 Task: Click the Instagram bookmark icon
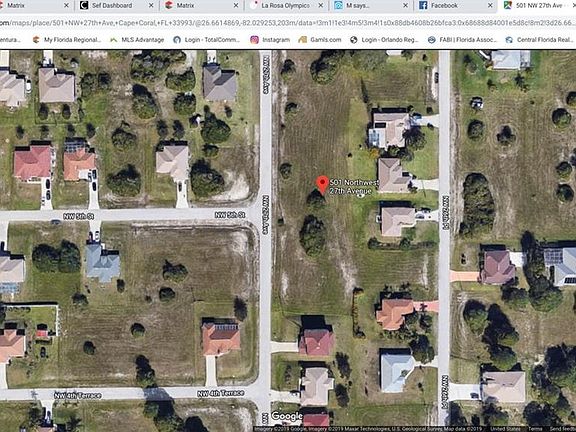[x=254, y=40]
